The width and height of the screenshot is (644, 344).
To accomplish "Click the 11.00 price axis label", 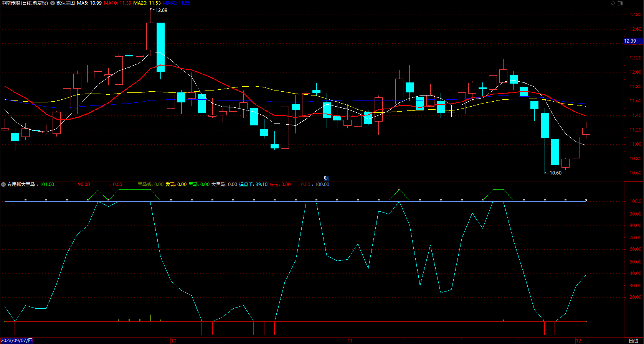I will click(635, 144).
